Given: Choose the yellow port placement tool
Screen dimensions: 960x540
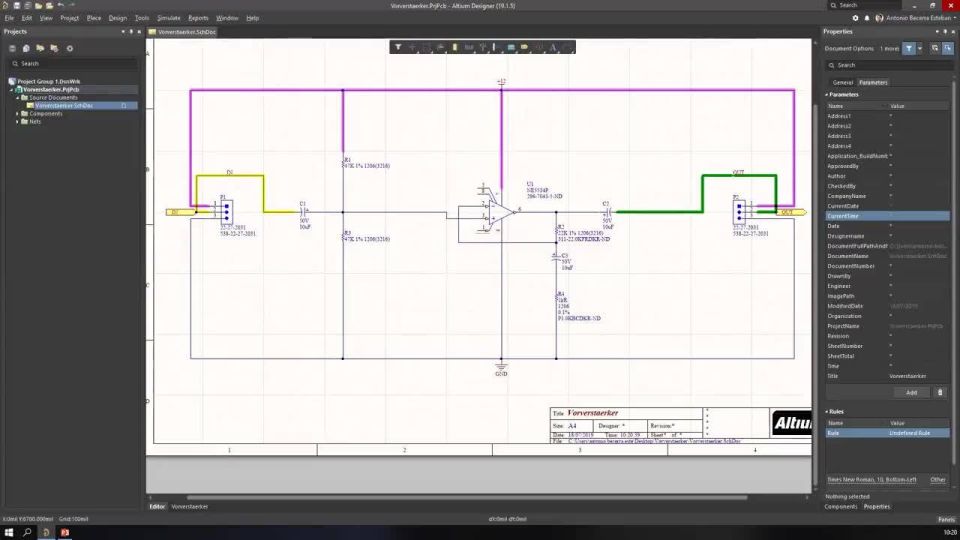Looking at the screenshot, I should (525, 47).
